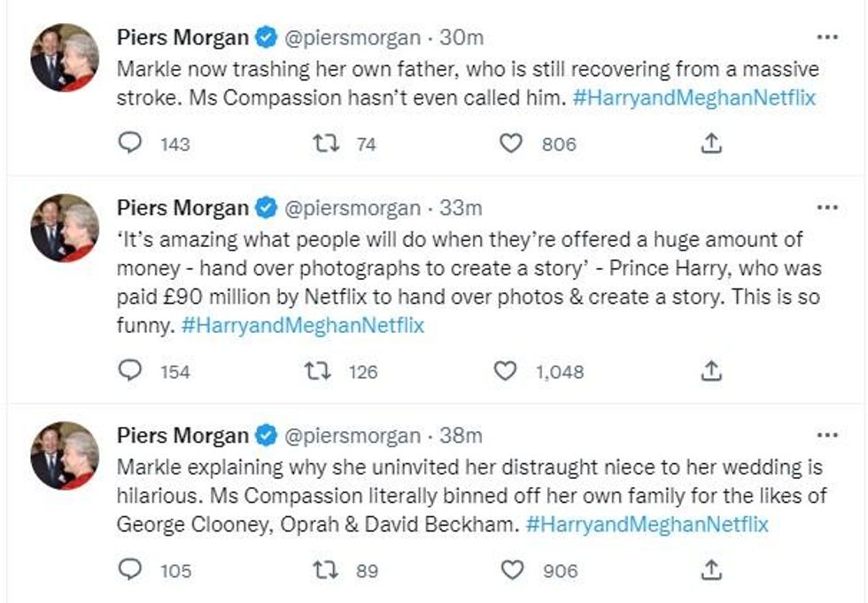Share the tweet quoting Prince Harry
The image size is (868, 603).
point(710,371)
